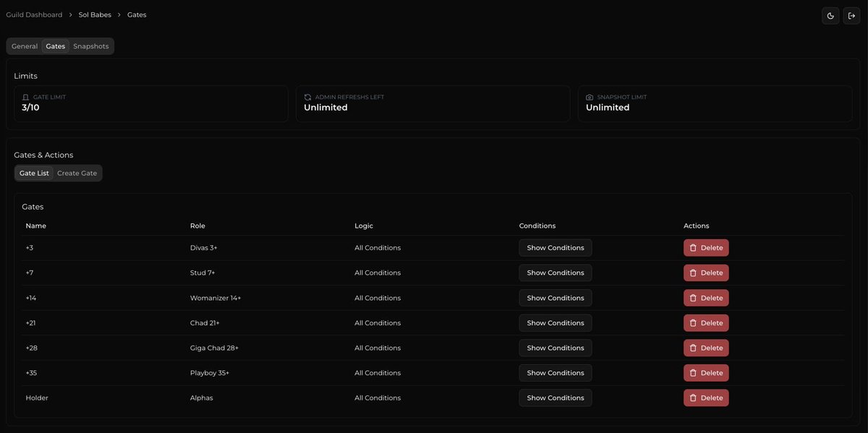Click the +3 gate name
The width and height of the screenshot is (868, 433).
(30, 248)
